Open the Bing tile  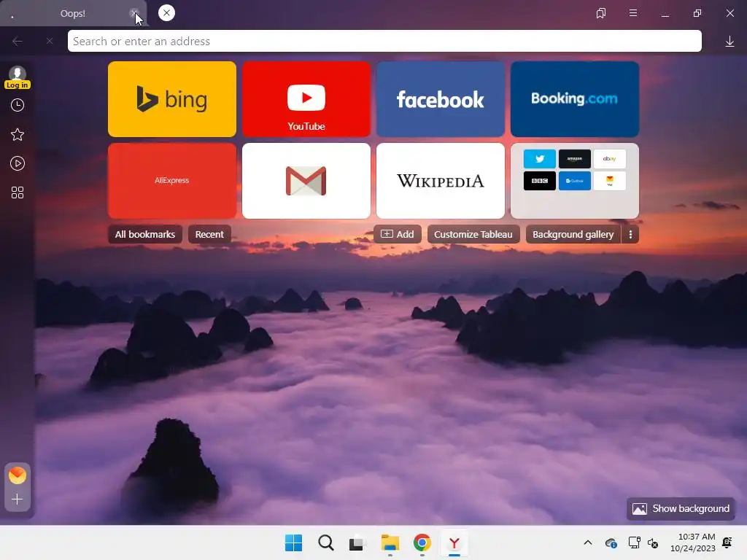point(172,99)
